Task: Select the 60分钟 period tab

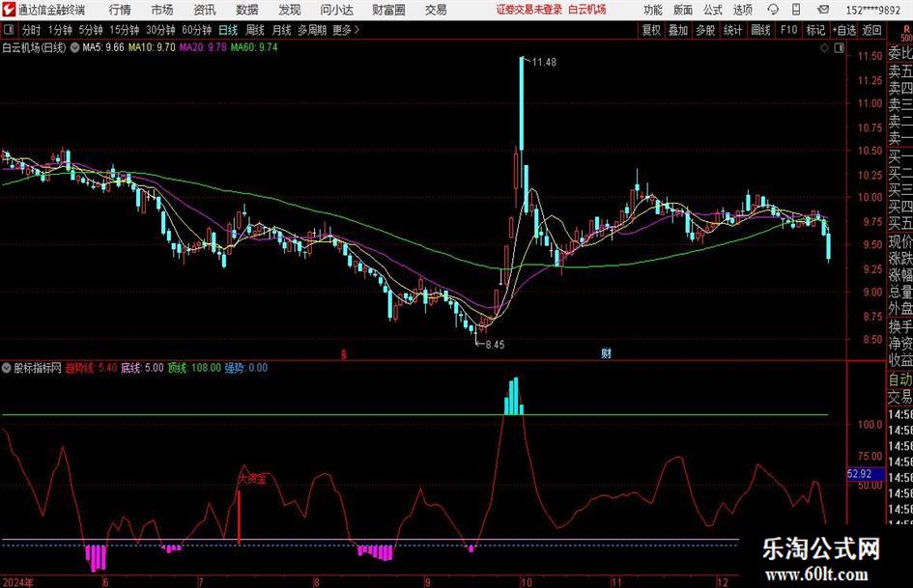Action: pos(197,30)
